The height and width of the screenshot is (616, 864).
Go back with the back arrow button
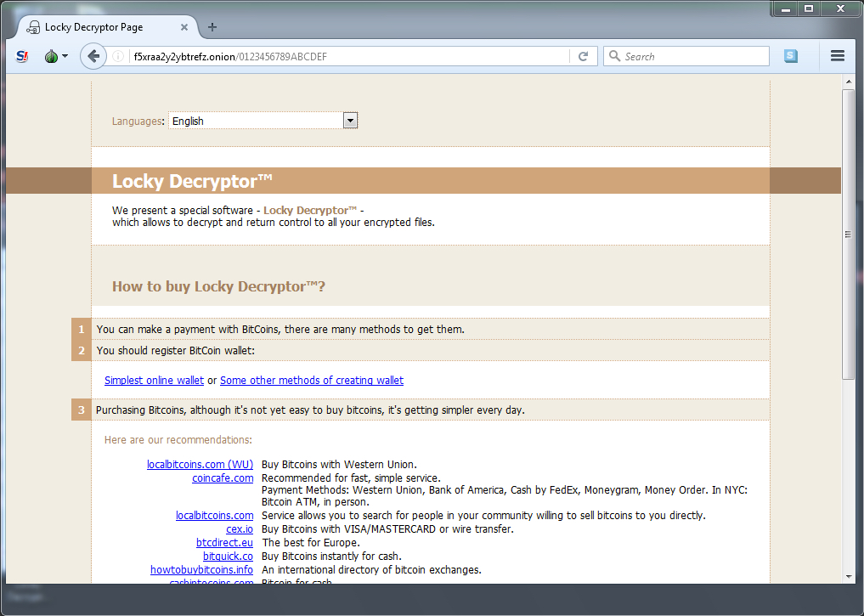point(93,56)
